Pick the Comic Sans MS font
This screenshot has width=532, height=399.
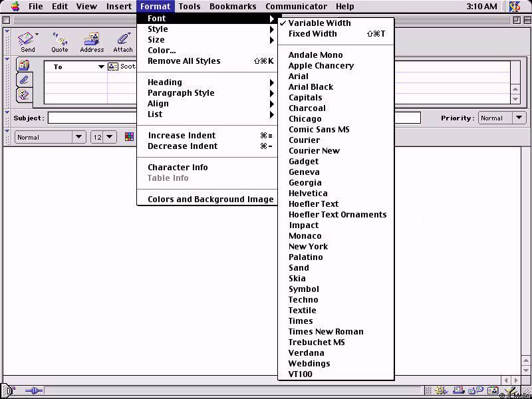336,129
